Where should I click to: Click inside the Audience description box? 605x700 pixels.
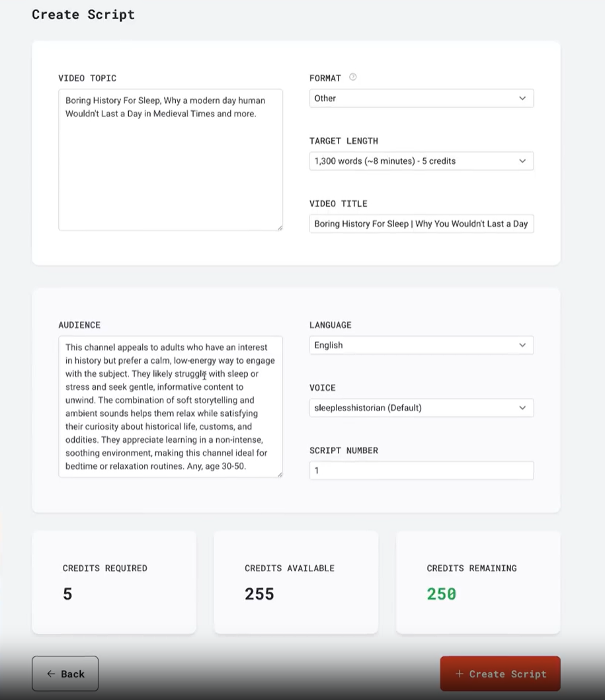pyautogui.click(x=171, y=407)
